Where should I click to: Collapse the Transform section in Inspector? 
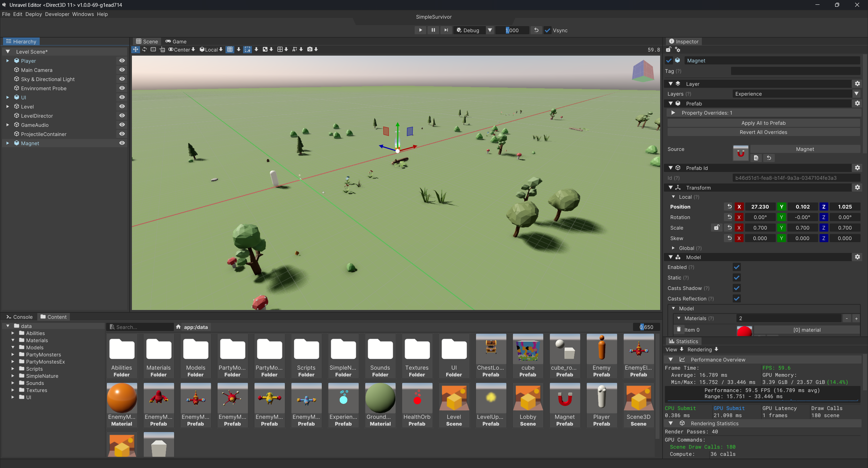pyautogui.click(x=671, y=188)
